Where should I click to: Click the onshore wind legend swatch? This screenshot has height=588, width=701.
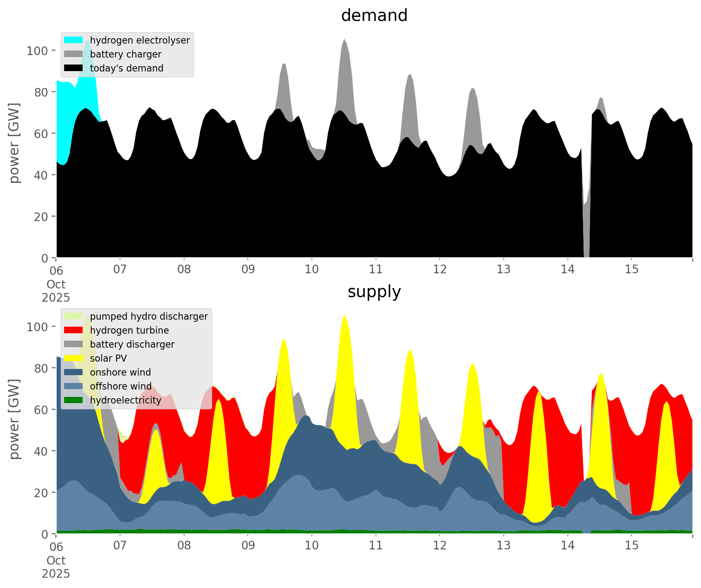point(74,372)
